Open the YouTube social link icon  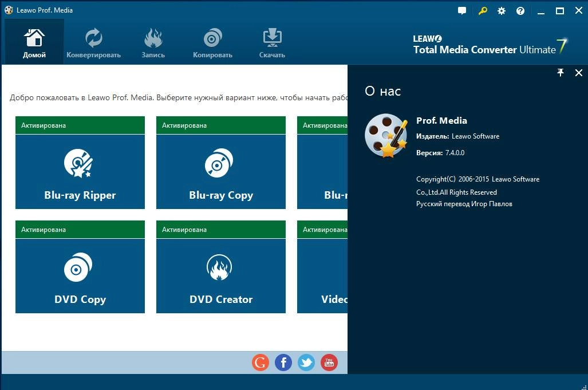pyautogui.click(x=329, y=363)
